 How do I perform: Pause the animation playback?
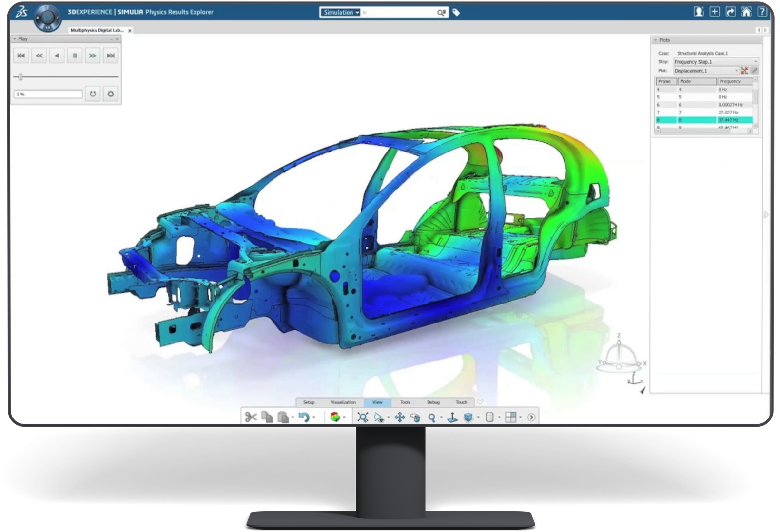[x=75, y=56]
